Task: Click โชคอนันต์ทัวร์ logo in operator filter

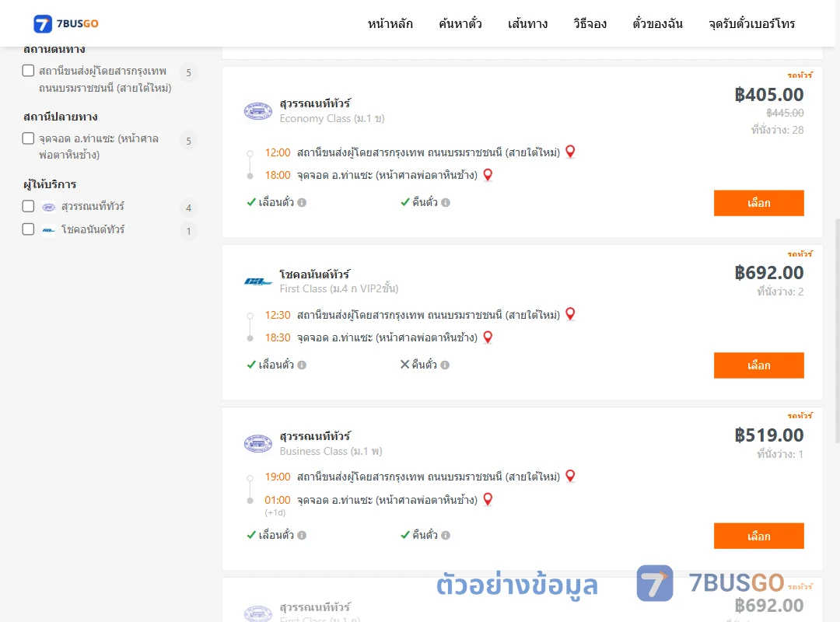Action: [x=49, y=230]
